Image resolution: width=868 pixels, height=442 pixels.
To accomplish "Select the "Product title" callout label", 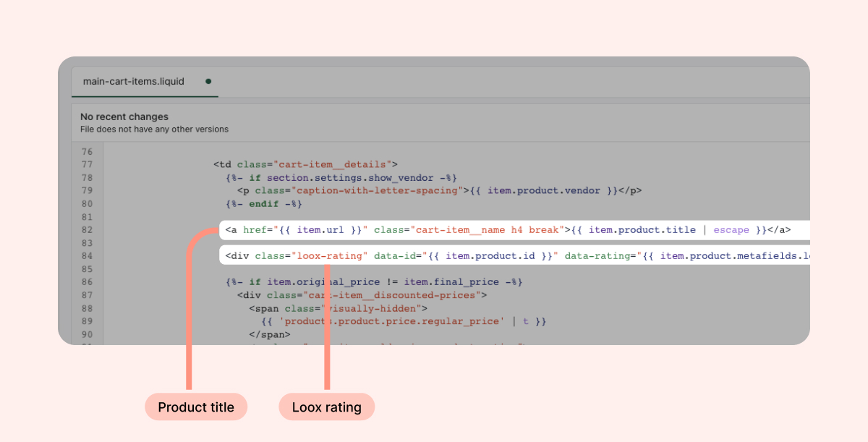I will point(196,407).
